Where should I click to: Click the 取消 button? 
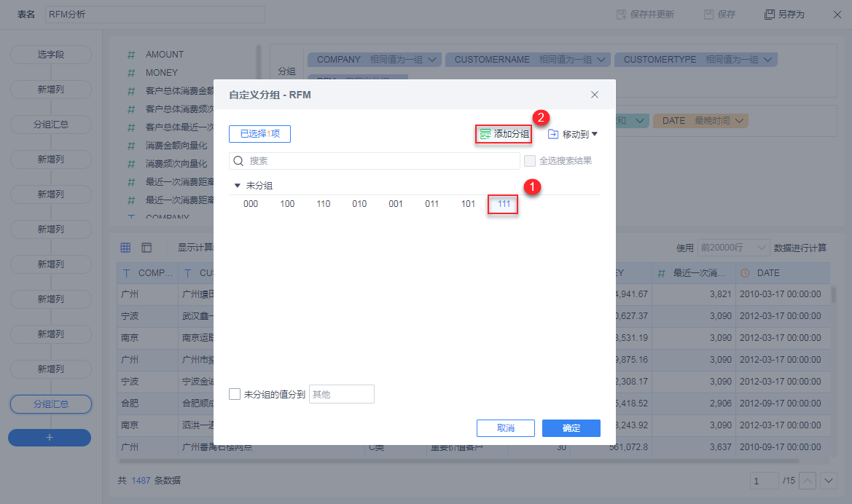click(505, 428)
